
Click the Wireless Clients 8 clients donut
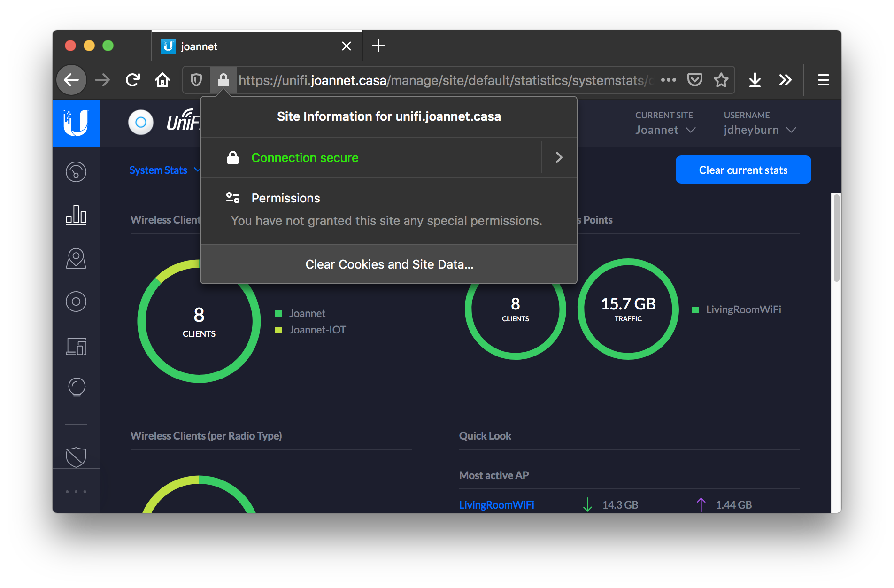point(199,321)
